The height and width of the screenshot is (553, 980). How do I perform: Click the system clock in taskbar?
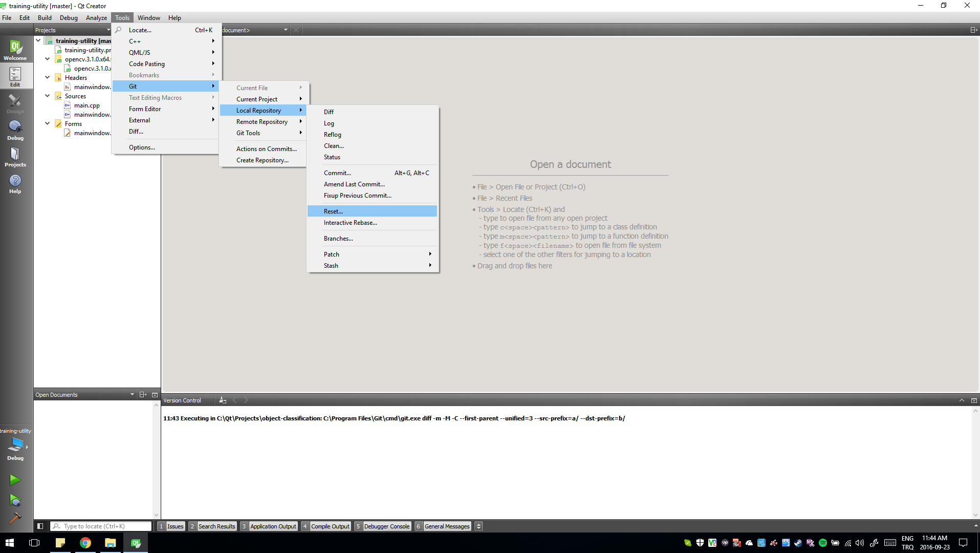(934, 543)
